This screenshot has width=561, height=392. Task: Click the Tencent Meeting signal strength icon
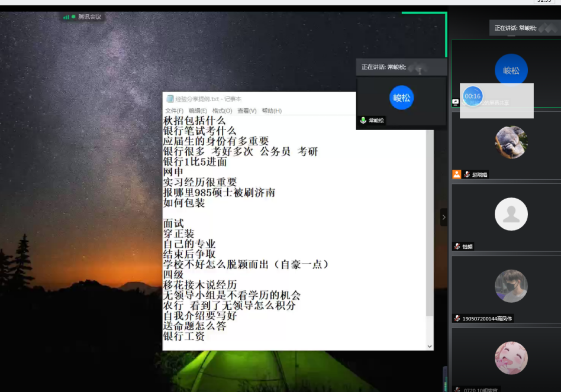click(66, 17)
